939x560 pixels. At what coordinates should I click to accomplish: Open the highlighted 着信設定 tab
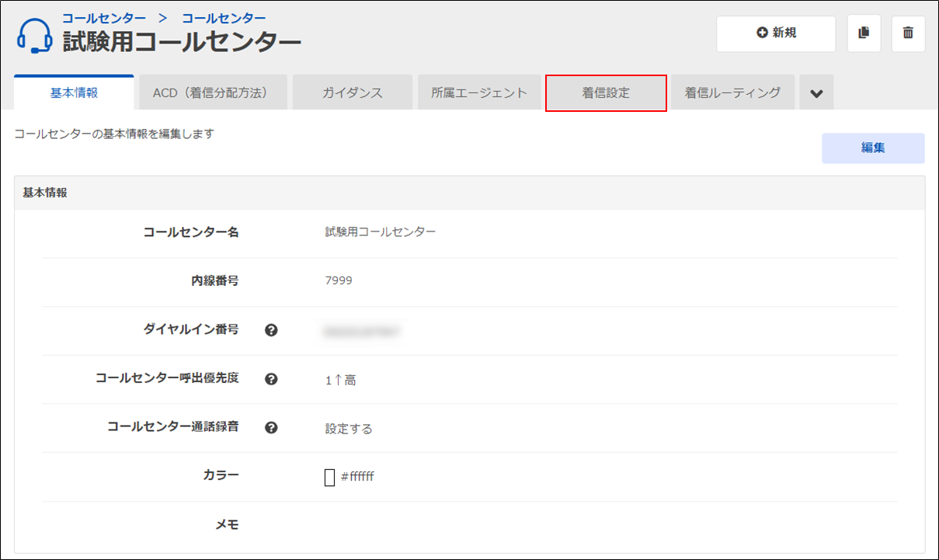606,93
